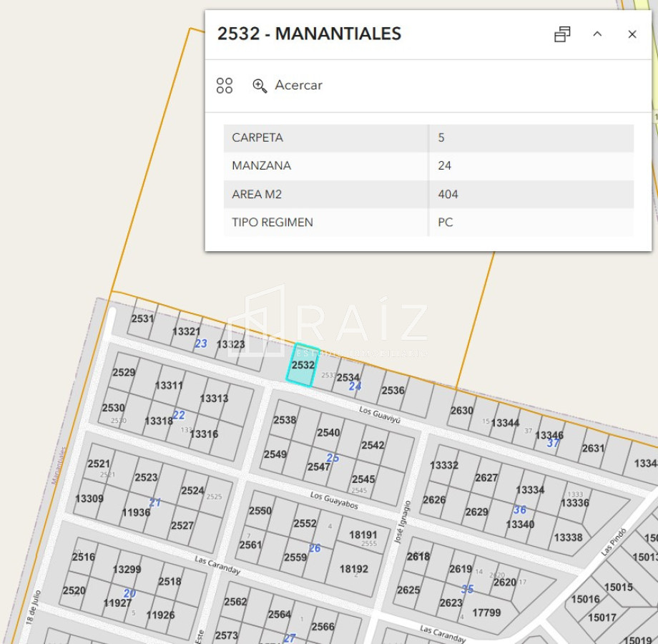
Task: Click the dock popup icon
Action: point(562,34)
